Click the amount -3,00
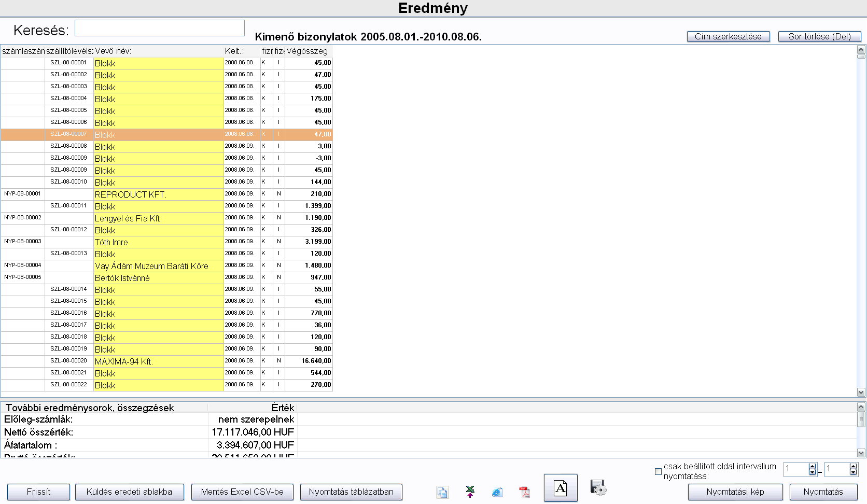 click(324, 158)
